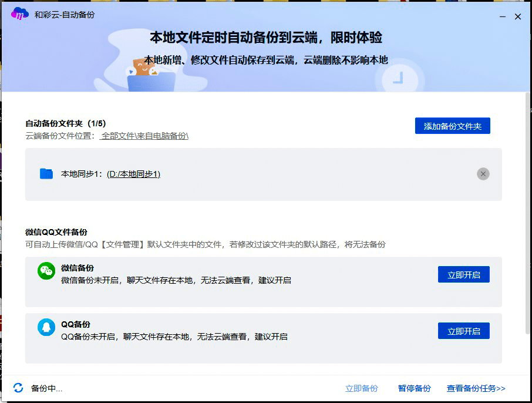Close the 和彩云-自动备份 window

click(x=518, y=16)
